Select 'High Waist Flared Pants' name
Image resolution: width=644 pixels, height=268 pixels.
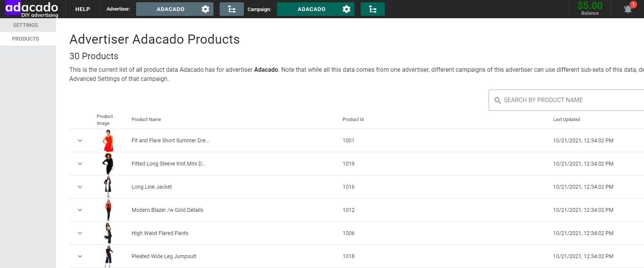coord(160,233)
